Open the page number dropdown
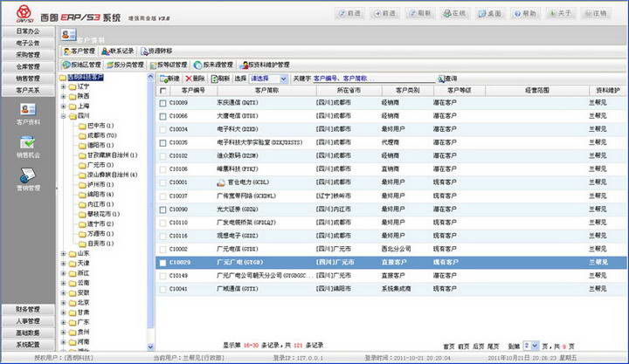Screen dimensions: 629x364 (x=531, y=346)
